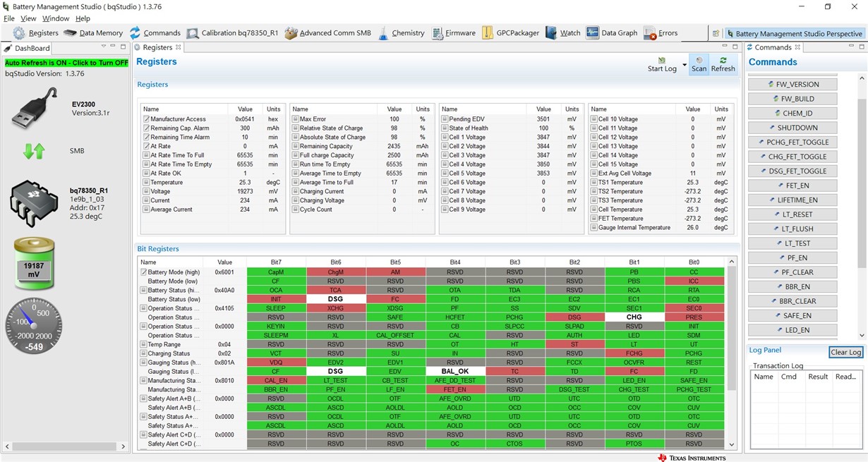Toggle the Temperature register checkbox
868x462 pixels.
[145, 182]
